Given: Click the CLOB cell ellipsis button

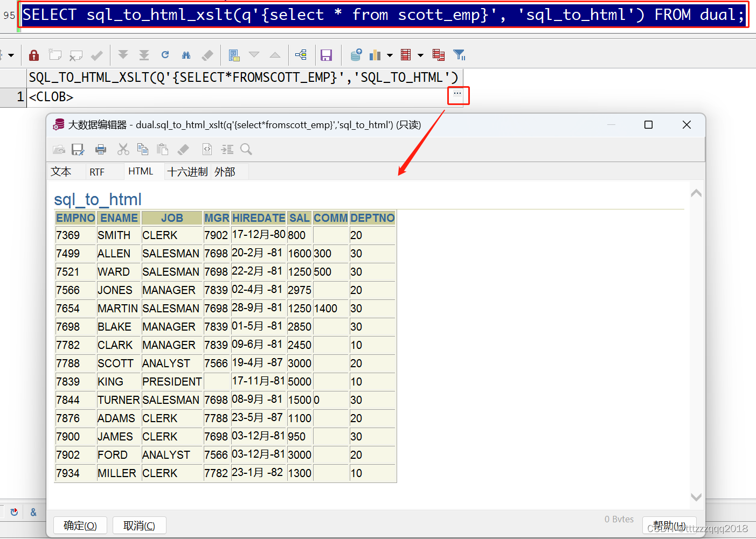Looking at the screenshot, I should [457, 94].
